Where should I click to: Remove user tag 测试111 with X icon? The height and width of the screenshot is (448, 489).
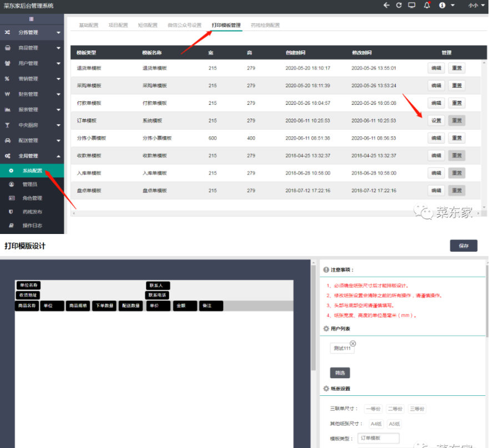tap(352, 344)
